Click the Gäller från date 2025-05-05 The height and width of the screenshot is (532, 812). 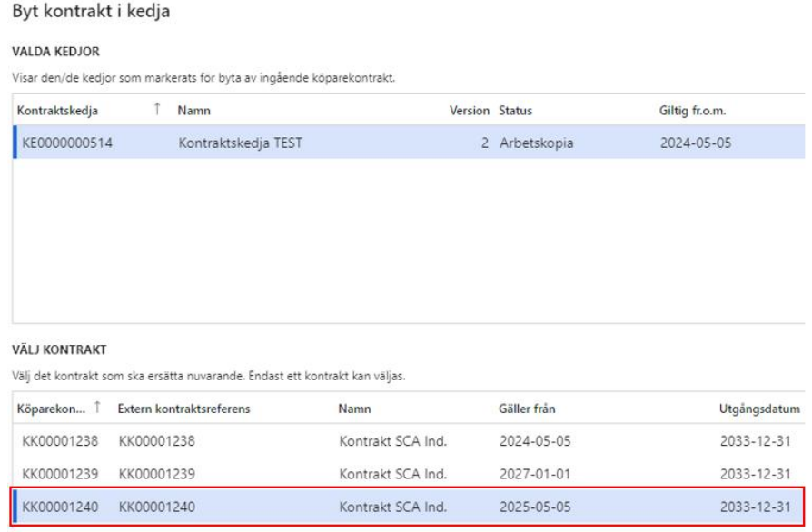pos(535,507)
